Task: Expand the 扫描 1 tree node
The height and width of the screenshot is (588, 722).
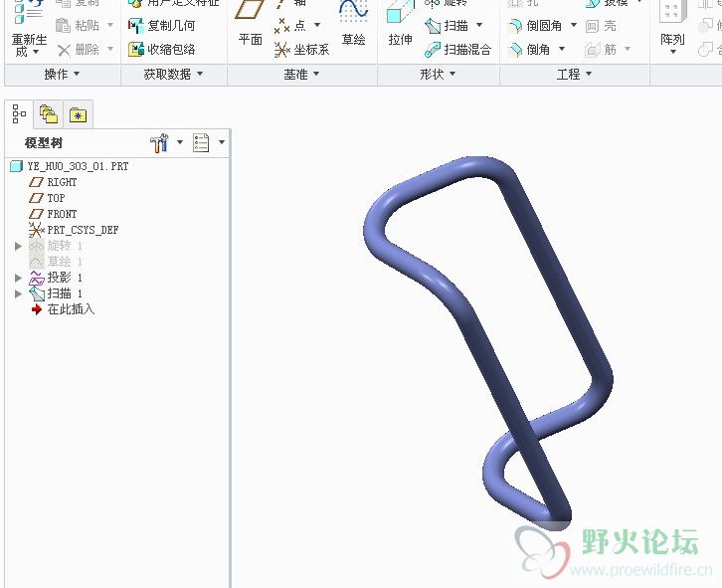Action: point(19,294)
